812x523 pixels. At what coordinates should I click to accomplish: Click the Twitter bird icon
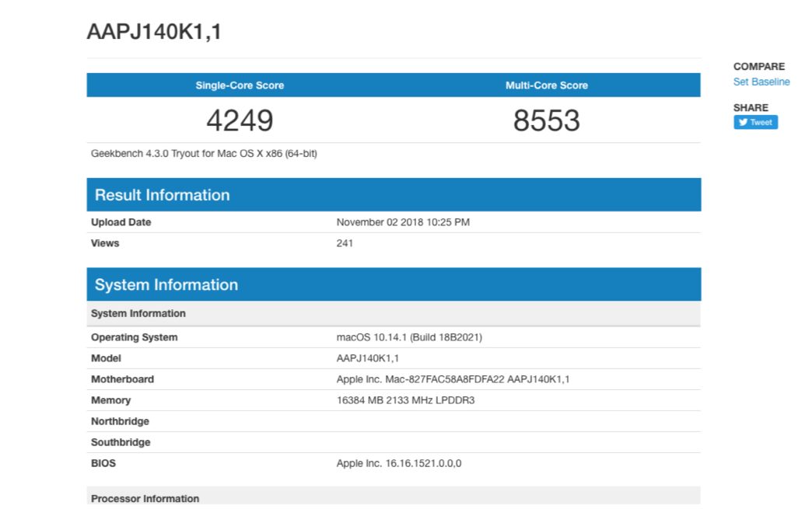pyautogui.click(x=743, y=122)
